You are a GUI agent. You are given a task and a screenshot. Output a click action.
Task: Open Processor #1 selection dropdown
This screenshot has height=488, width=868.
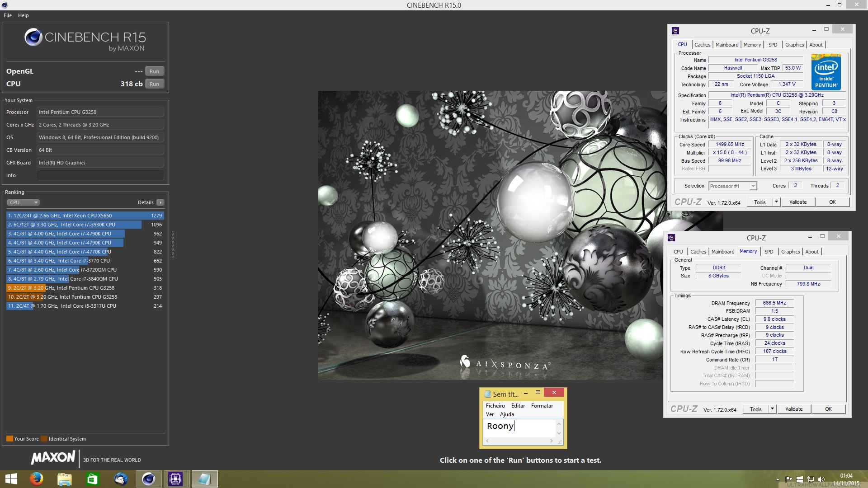pos(732,186)
